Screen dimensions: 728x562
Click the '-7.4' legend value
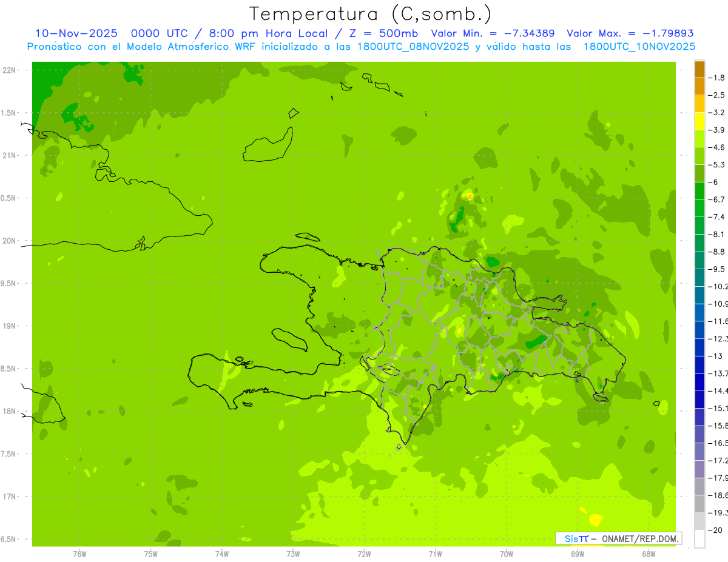[x=716, y=217]
